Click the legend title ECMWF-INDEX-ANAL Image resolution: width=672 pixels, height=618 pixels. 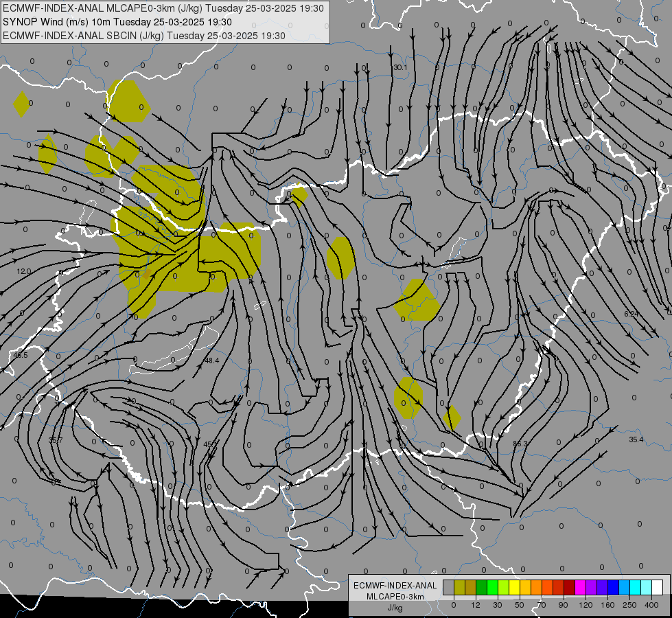point(395,586)
